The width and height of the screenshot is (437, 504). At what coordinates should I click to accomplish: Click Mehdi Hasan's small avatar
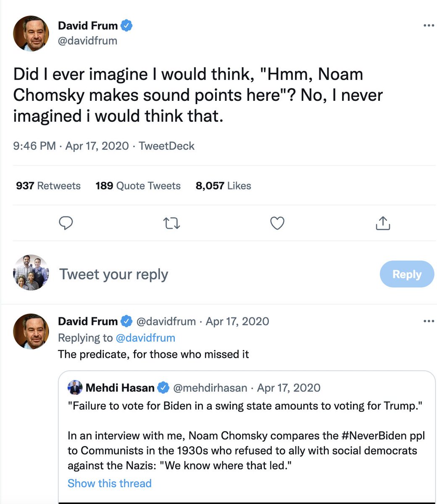75,388
